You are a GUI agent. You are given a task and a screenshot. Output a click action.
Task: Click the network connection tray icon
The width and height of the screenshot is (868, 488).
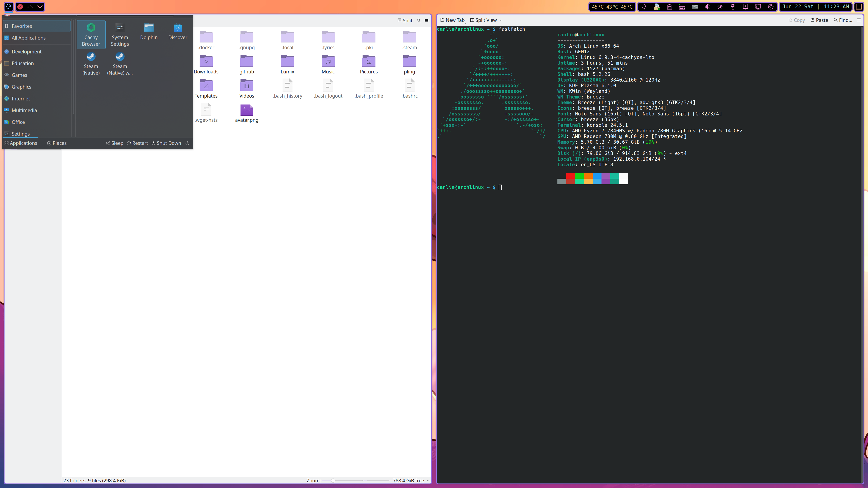point(758,7)
